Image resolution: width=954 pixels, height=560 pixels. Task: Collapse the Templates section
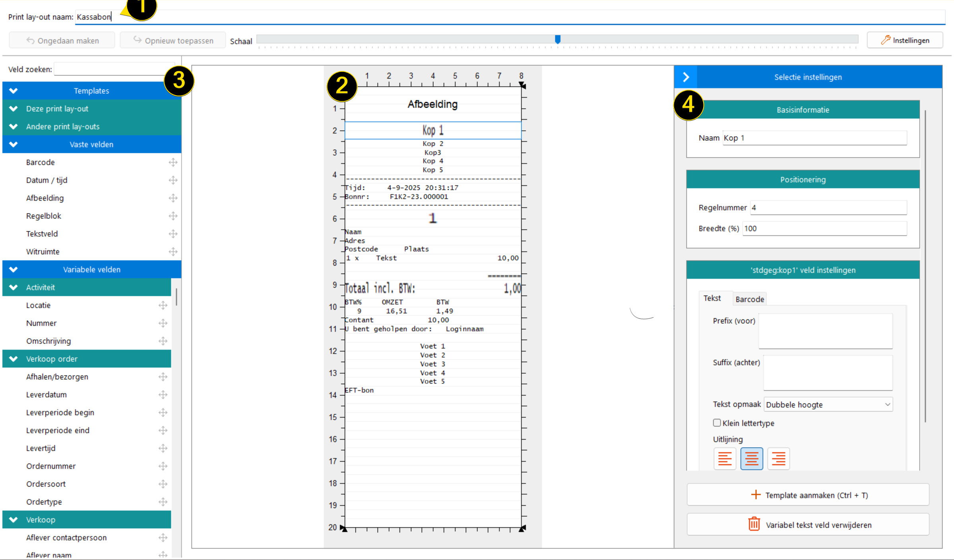point(14,91)
